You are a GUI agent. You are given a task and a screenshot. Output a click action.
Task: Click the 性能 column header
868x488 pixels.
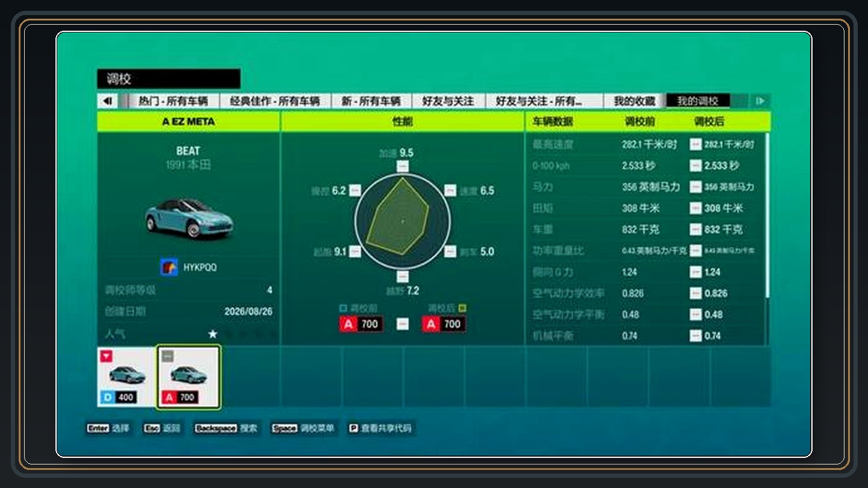pos(403,122)
